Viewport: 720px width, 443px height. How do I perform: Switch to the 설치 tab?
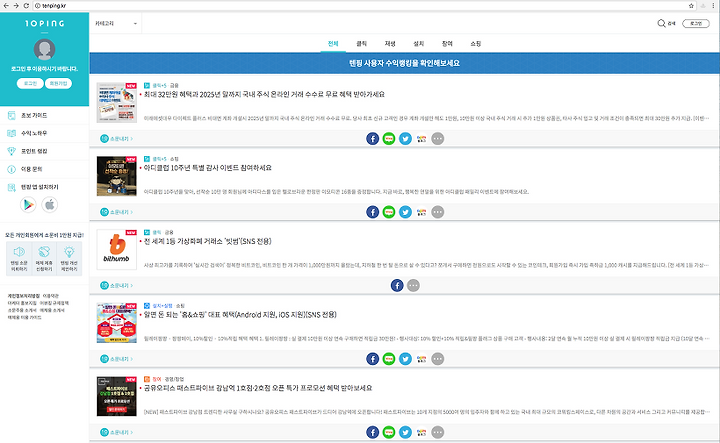click(418, 44)
